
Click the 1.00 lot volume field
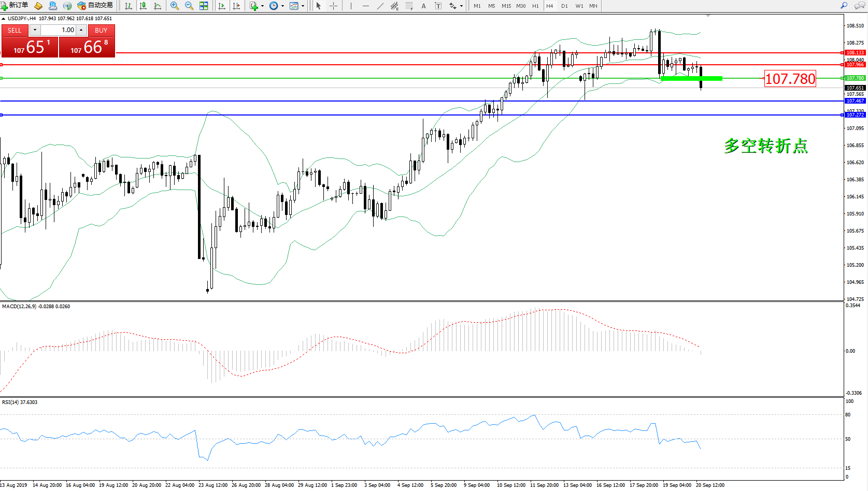pyautogui.click(x=59, y=30)
